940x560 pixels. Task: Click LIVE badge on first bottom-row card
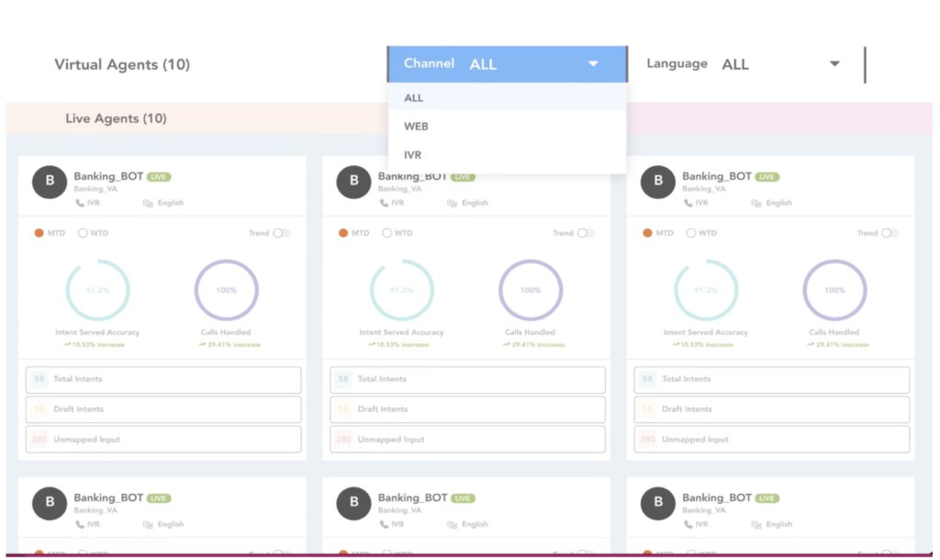159,498
